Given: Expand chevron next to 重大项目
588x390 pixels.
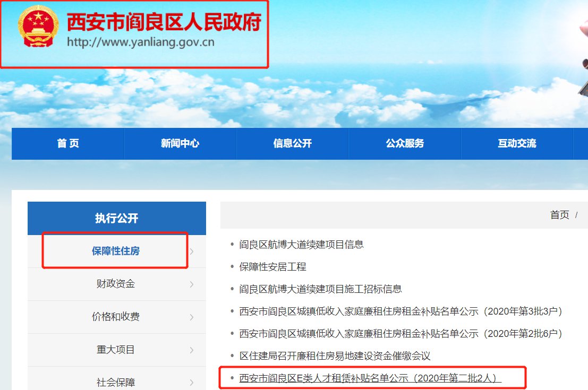Looking at the screenshot, I should pos(192,350).
